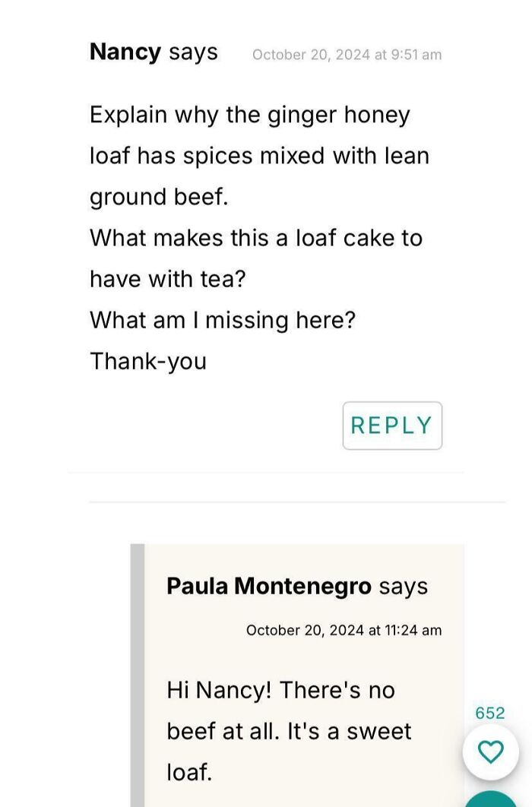This screenshot has height=807, width=532.
Task: Click the "What makes this a loaf cake" line
Action: (x=256, y=238)
